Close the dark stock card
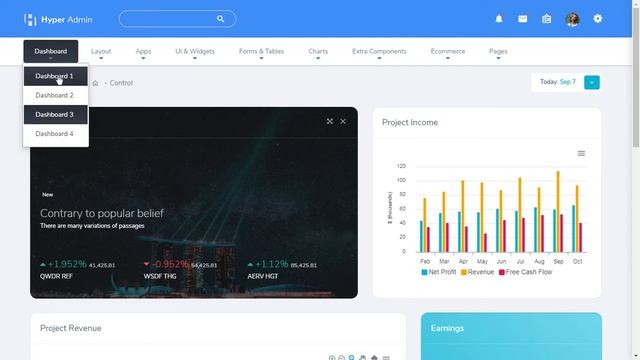 [343, 121]
